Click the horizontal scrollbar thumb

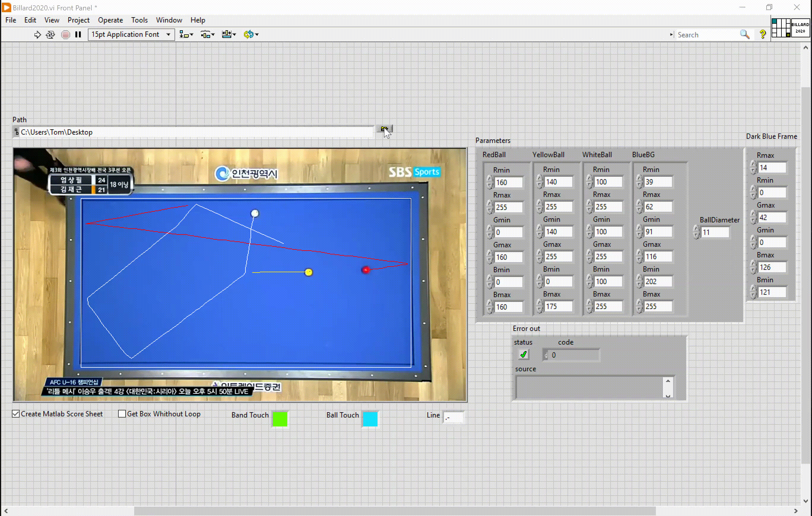pyautogui.click(x=395, y=511)
